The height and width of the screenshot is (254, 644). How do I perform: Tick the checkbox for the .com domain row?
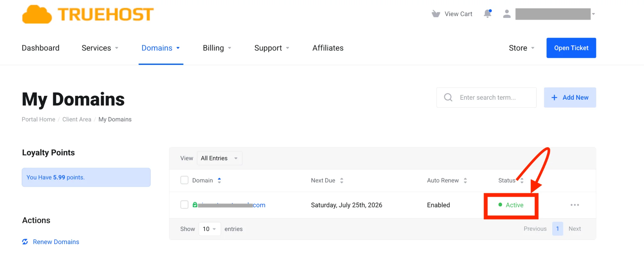tap(185, 204)
